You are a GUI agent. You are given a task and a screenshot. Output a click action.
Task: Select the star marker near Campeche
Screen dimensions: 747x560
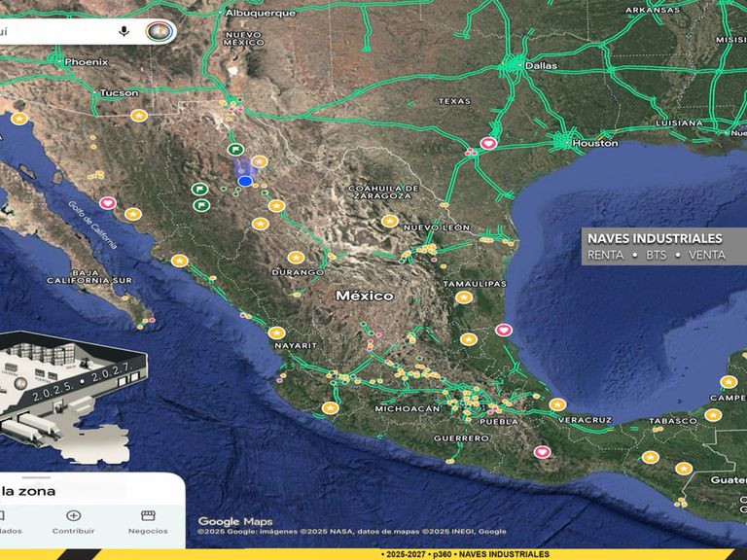point(729,382)
